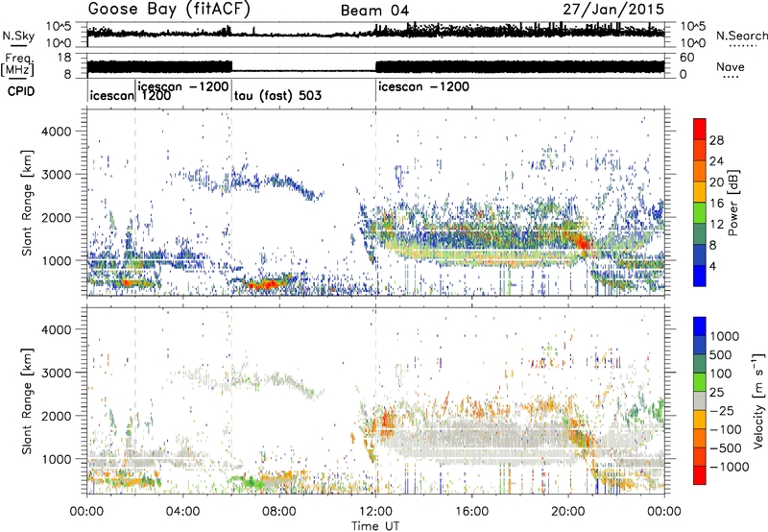Select the '4000' range tick in power panel
This screenshot has width=768, height=532.
pos(56,132)
